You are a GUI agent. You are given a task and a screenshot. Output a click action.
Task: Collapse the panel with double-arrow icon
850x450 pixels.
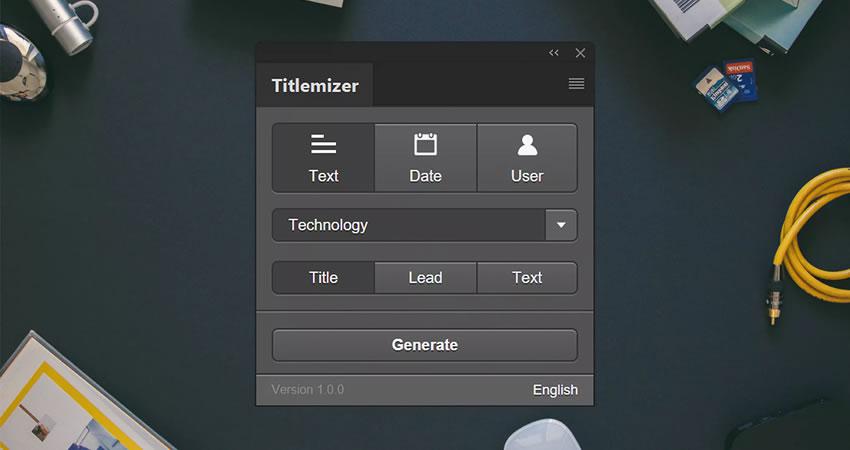point(553,53)
